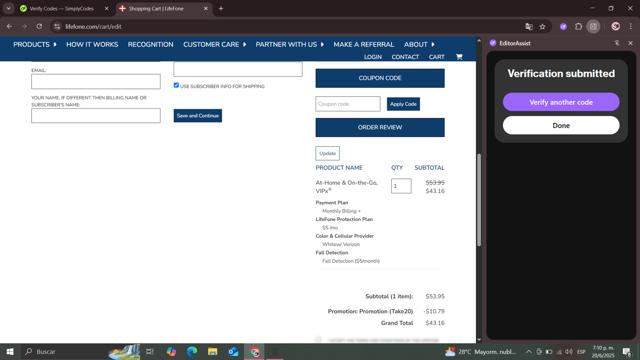The height and width of the screenshot is (360, 640).
Task: Open Microsoft Edge from taskbar
Action: point(192,351)
